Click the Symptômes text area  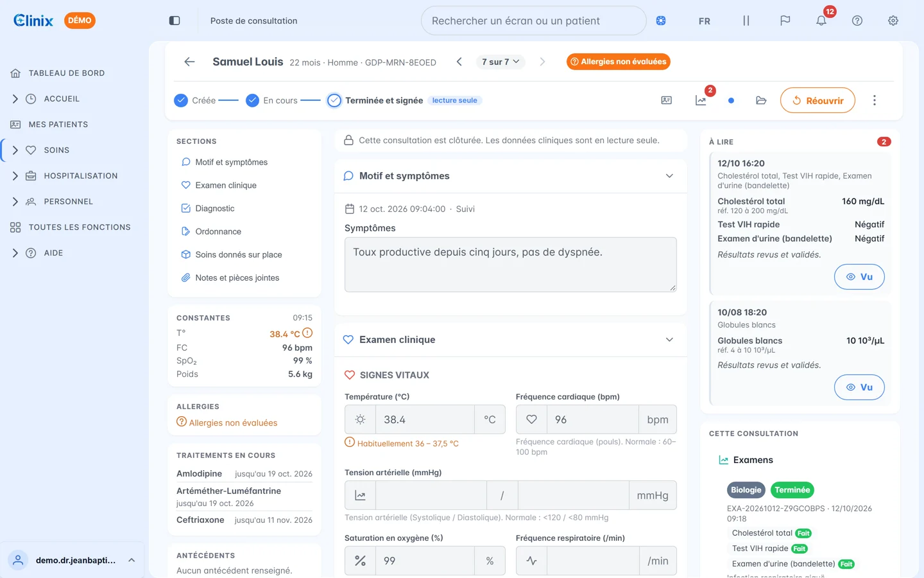tap(511, 265)
